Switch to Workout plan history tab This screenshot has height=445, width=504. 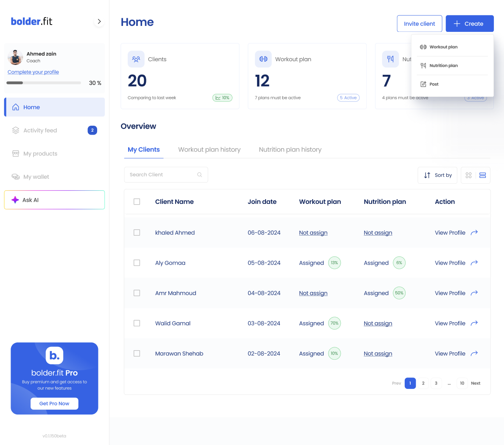point(209,149)
